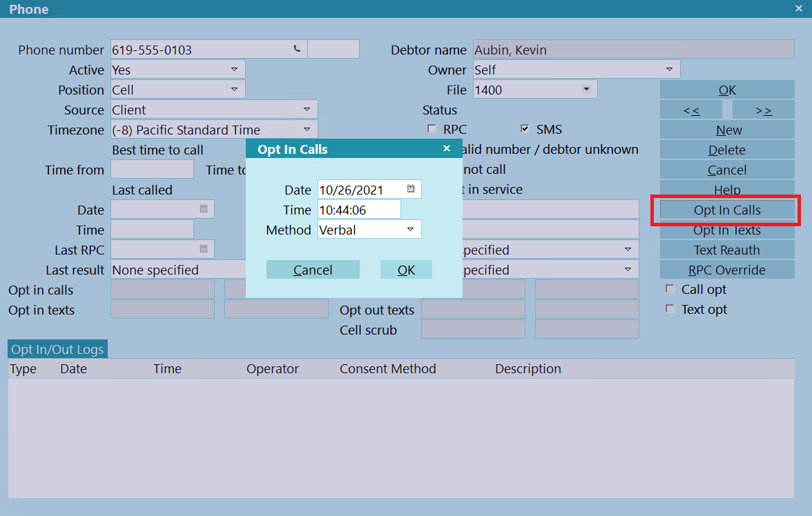Click Cancel in the Opt In Calls dialog
This screenshot has width=812, height=516.
click(x=313, y=270)
